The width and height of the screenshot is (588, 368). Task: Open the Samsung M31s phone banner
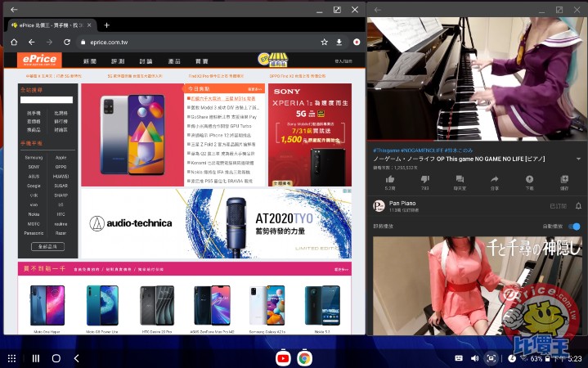pos(132,135)
